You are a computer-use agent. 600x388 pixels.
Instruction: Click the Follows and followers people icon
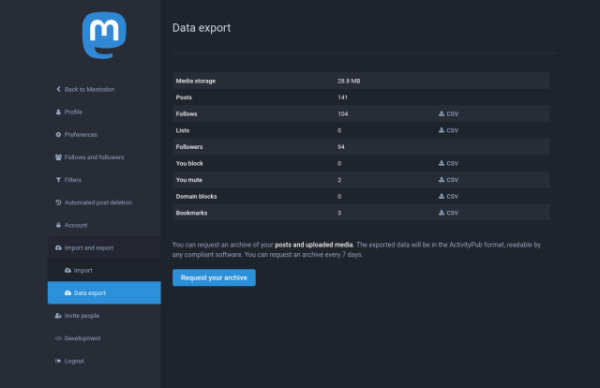58,157
